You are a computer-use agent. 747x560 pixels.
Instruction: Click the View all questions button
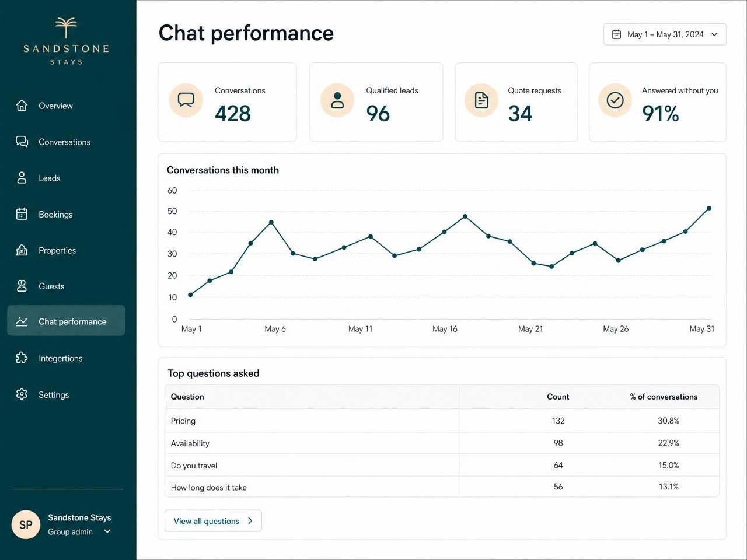coord(213,521)
